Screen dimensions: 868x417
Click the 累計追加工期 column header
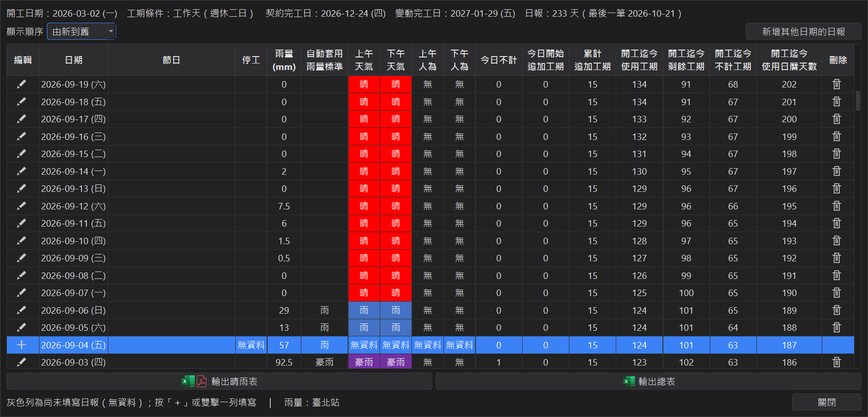coord(593,60)
